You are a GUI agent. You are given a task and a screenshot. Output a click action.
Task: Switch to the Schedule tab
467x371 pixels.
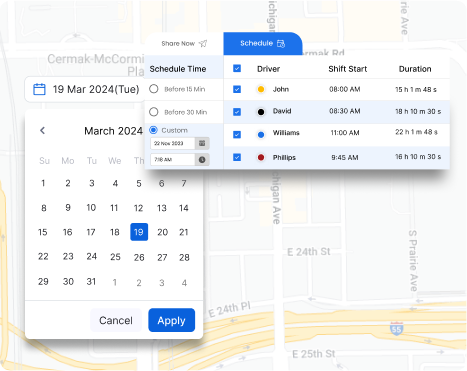(x=263, y=44)
